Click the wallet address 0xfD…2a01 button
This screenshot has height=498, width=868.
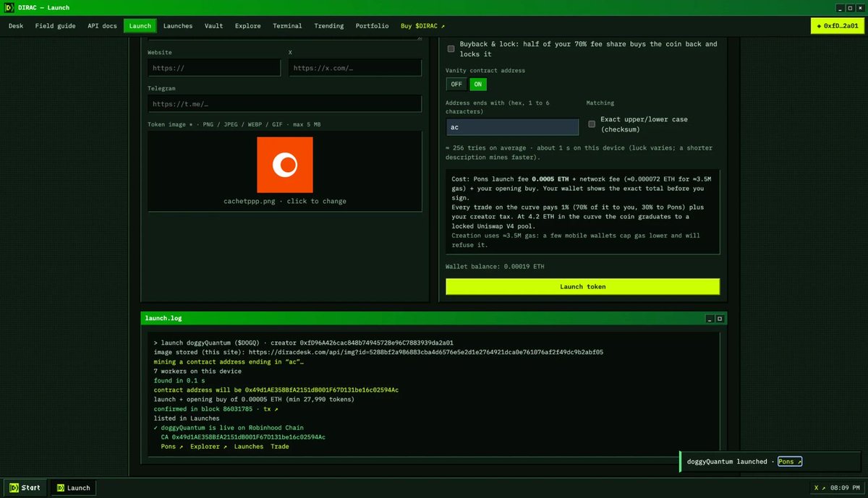pos(837,26)
